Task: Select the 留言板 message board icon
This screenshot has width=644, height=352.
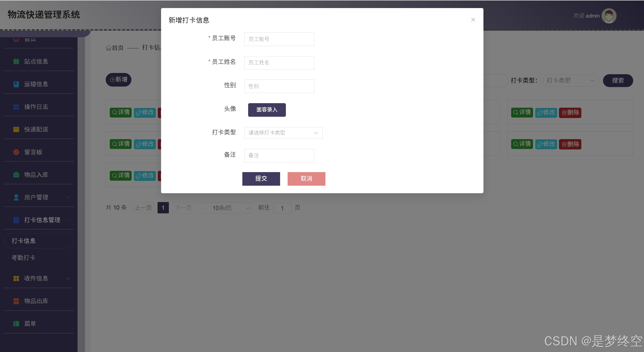Action: 16,152
